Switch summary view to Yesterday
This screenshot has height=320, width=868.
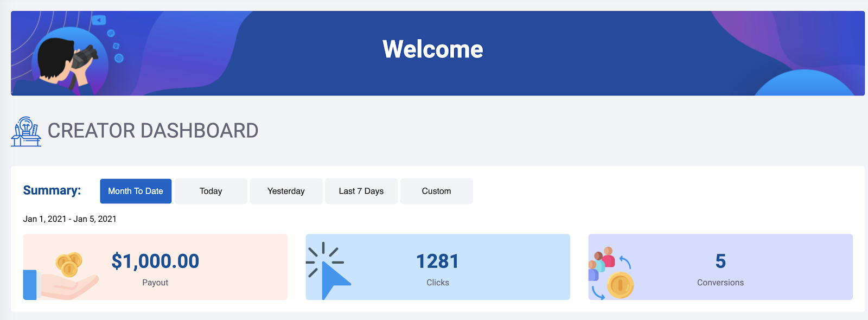(286, 191)
